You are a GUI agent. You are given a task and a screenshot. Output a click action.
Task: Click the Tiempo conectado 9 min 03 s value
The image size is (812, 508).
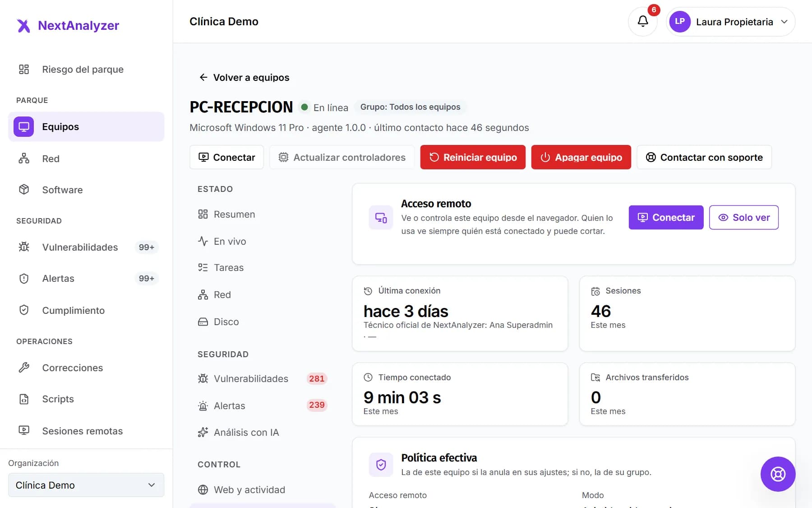tap(402, 397)
